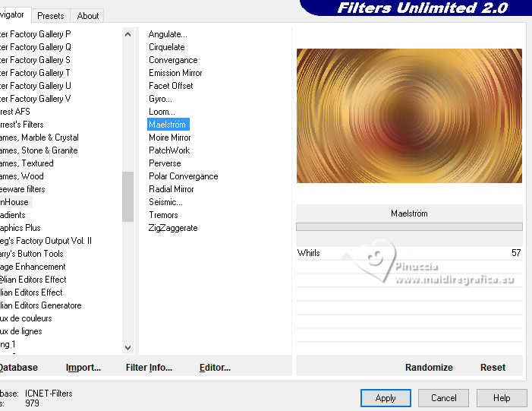This screenshot has width=532, height=411.
Task: Select Moire Mirror filter
Action: 170,138
